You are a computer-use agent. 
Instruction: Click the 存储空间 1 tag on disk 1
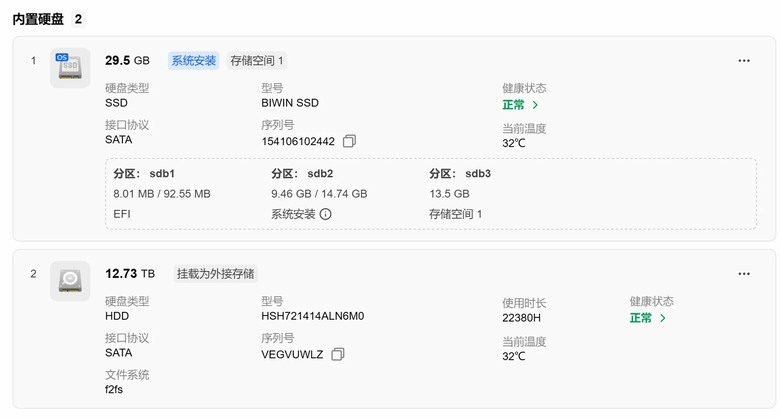pyautogui.click(x=257, y=61)
